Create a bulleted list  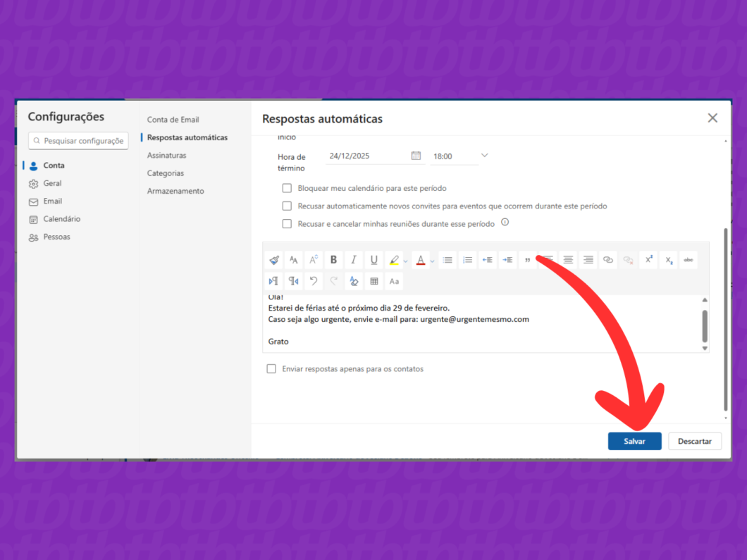[x=447, y=260]
